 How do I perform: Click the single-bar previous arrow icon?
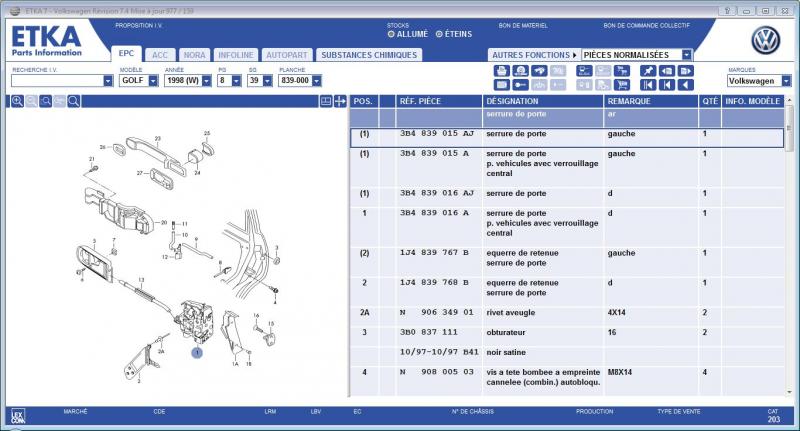coord(667,85)
